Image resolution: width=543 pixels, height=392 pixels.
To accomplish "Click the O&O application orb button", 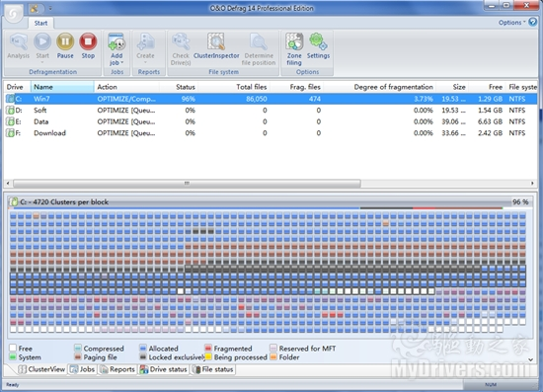I will point(14,14).
